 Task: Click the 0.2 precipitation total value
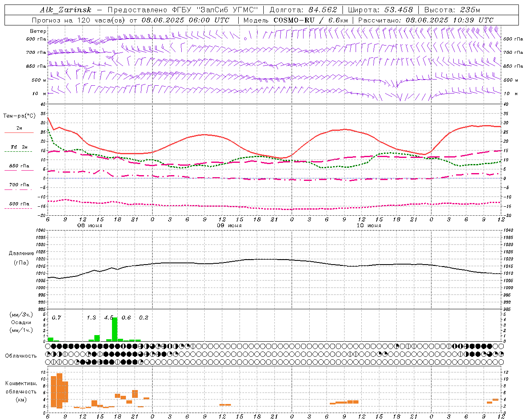(x=144, y=317)
